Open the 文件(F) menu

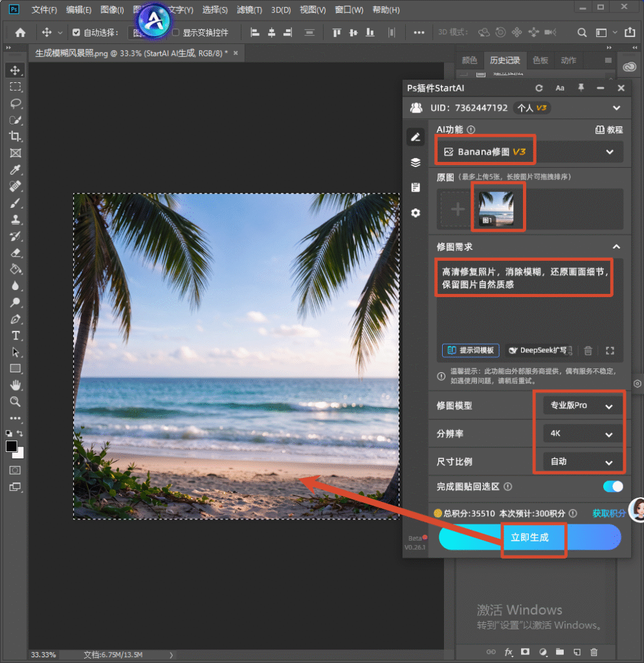point(44,10)
